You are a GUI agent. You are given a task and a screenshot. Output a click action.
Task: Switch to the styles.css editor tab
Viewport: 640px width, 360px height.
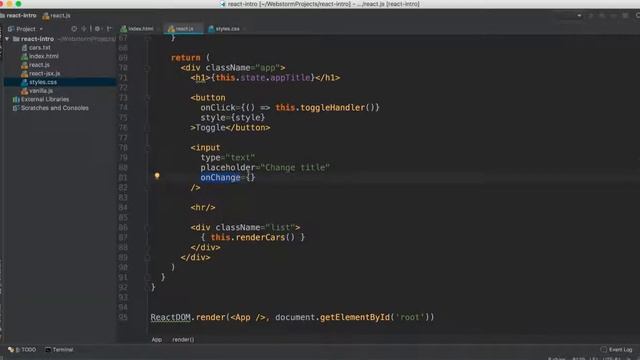226,29
